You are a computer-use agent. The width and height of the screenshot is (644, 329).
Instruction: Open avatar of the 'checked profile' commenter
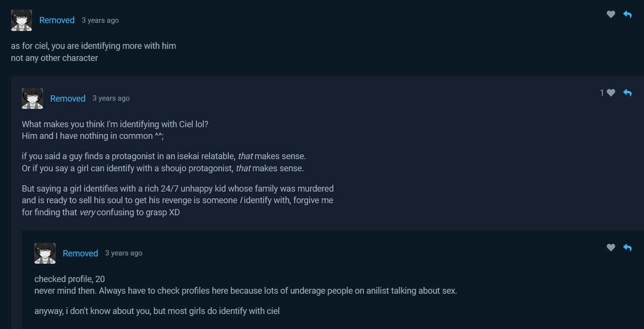click(x=45, y=253)
